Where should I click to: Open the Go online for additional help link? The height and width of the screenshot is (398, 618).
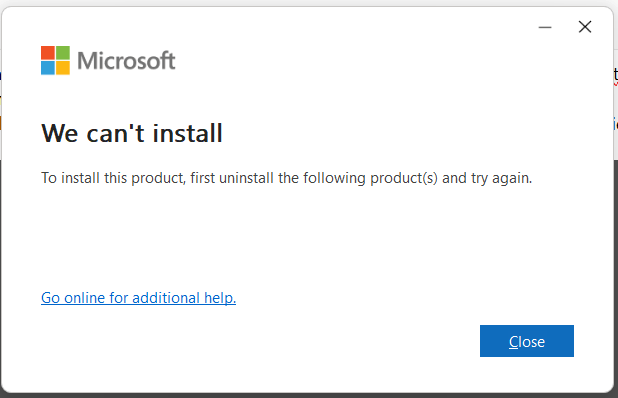coord(138,298)
